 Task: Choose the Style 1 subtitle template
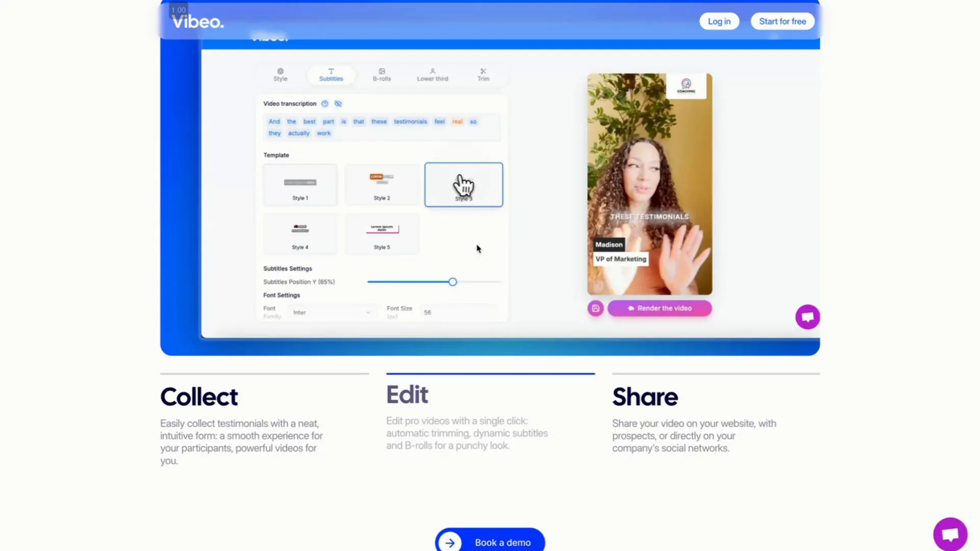coord(300,185)
